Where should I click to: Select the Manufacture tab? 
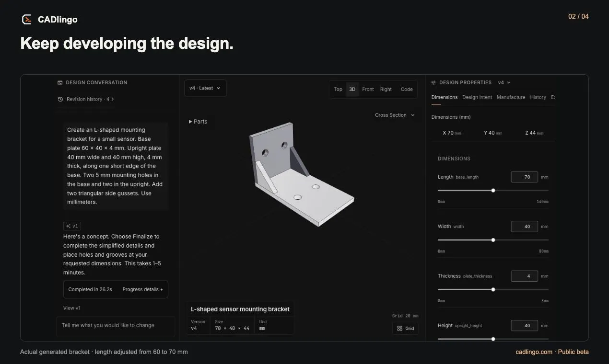(x=511, y=97)
